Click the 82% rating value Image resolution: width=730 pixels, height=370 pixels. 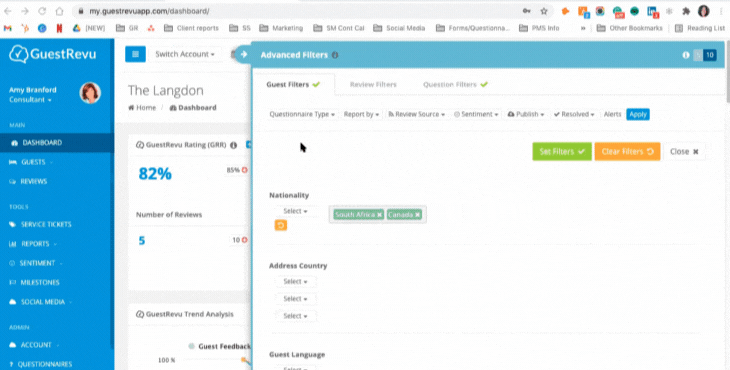point(155,174)
